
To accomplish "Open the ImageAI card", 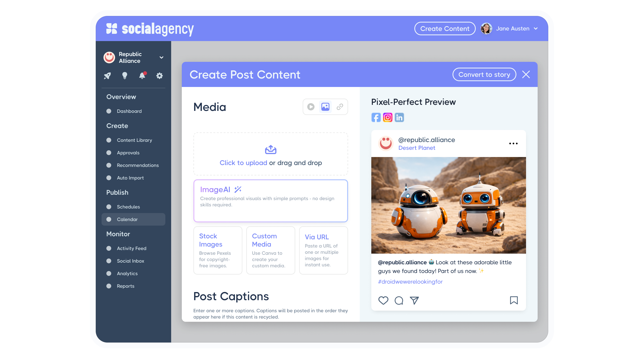I will click(x=271, y=201).
